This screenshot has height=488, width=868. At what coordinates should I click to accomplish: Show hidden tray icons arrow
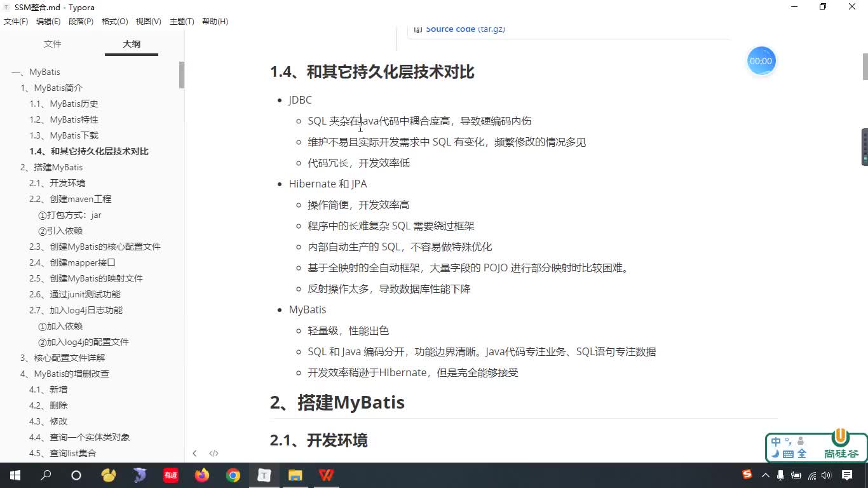766,475
